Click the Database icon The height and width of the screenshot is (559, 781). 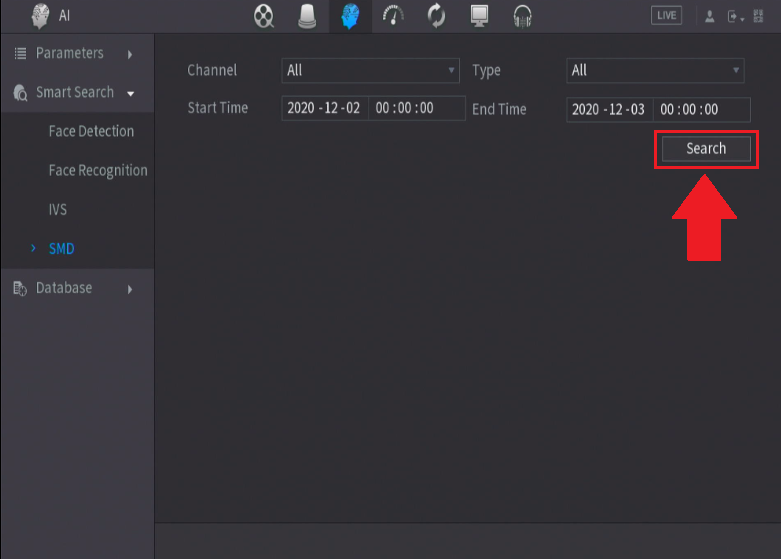coord(20,288)
